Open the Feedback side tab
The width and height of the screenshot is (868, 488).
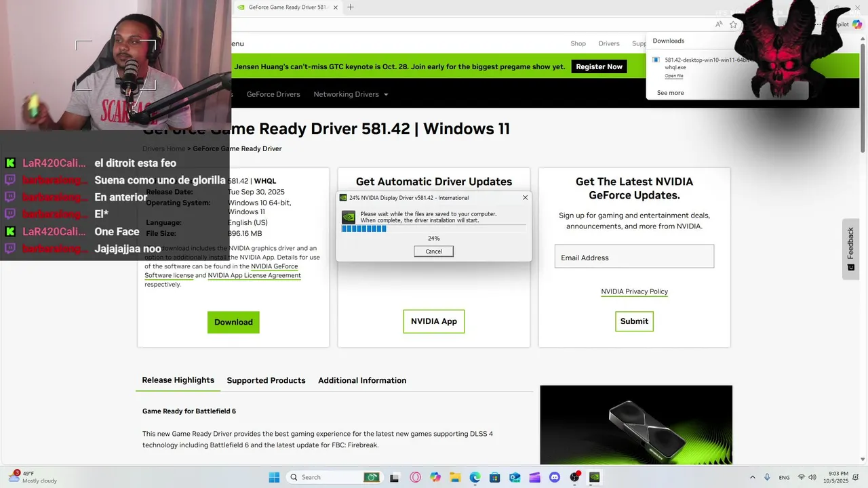pyautogui.click(x=850, y=248)
